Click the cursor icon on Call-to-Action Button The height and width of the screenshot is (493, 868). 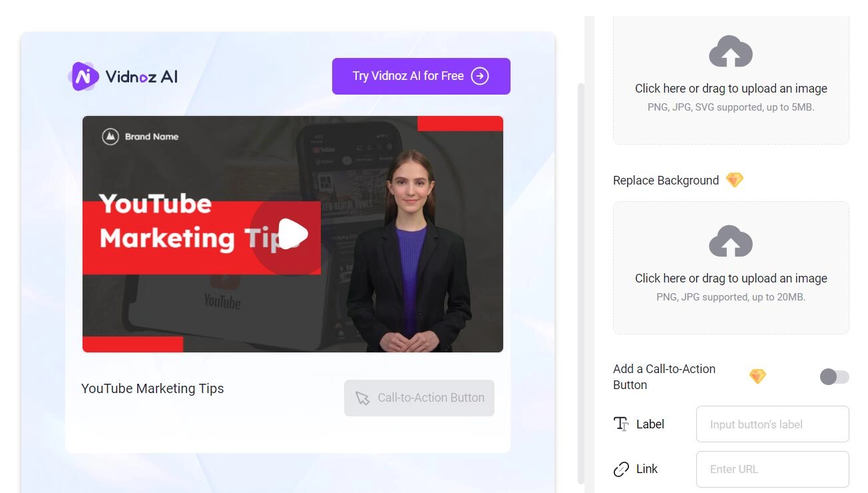tap(362, 398)
